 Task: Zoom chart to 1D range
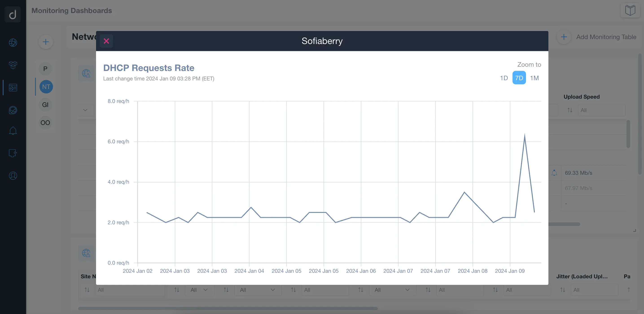[x=504, y=78]
